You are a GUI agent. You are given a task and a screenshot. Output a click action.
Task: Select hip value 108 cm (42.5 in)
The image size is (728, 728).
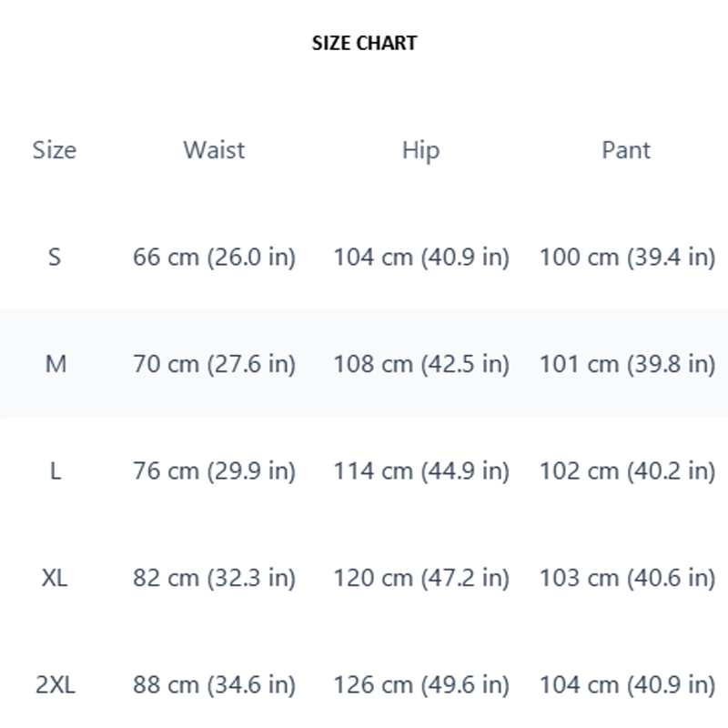click(421, 364)
